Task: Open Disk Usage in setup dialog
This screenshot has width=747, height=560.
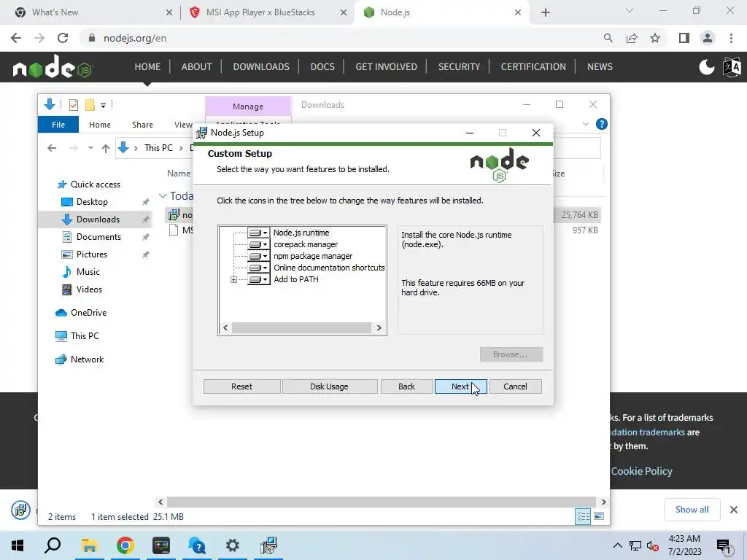Action: click(x=329, y=386)
